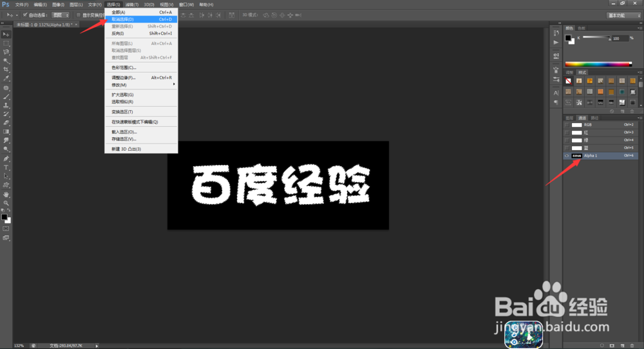Open the workspace switcher dropdown 基本功能

(x=624, y=15)
